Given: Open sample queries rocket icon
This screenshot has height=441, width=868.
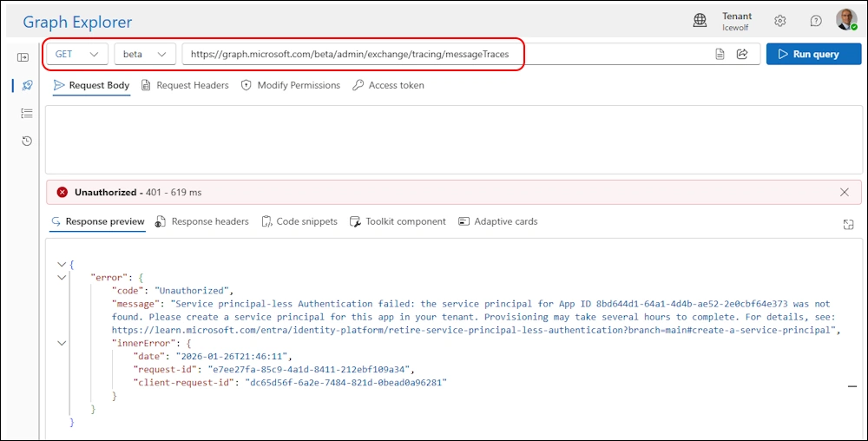Looking at the screenshot, I should pyautogui.click(x=27, y=85).
